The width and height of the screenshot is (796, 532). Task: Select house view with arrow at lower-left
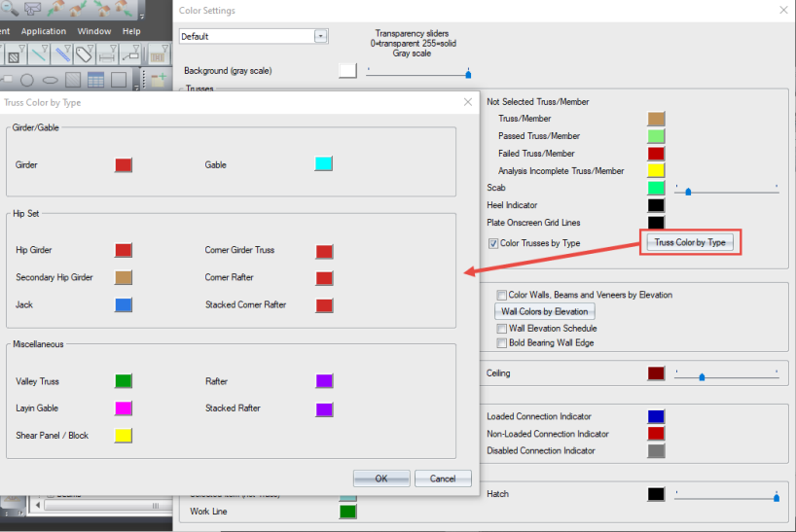(56, 8)
